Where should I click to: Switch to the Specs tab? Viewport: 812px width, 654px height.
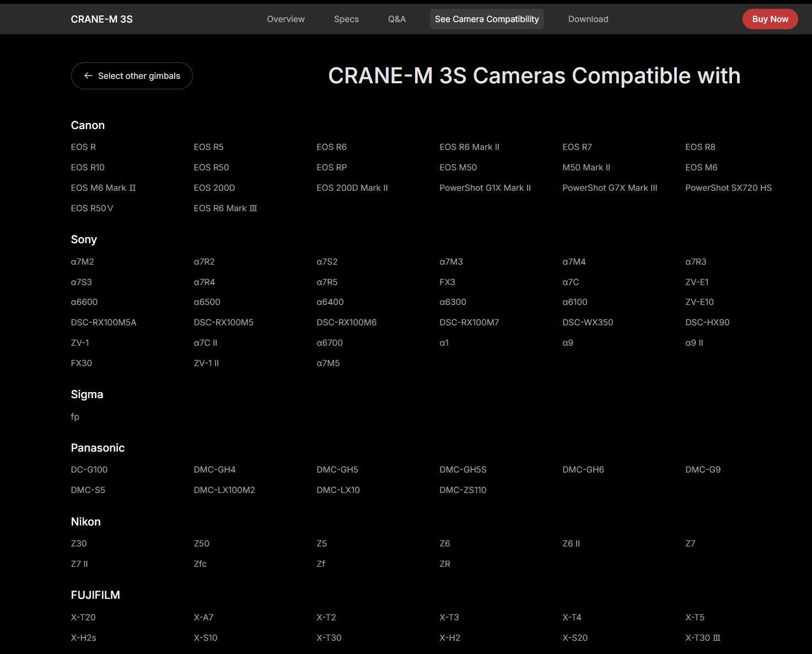click(346, 19)
